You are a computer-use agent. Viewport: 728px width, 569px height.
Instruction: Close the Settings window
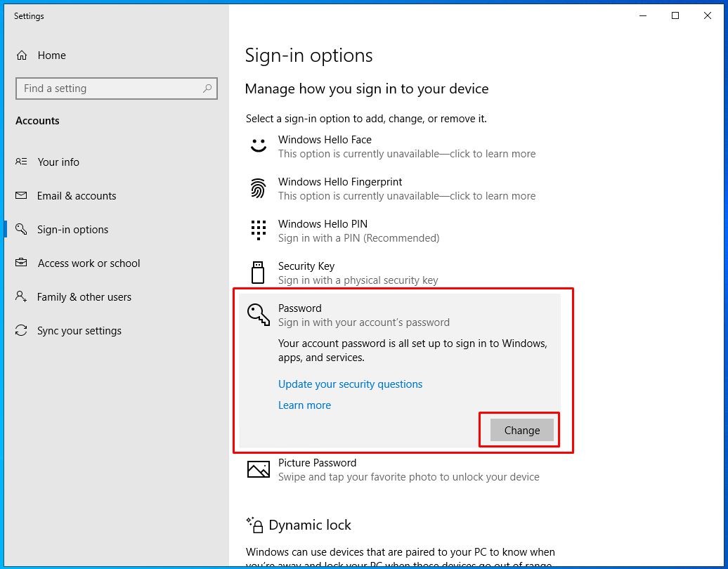pyautogui.click(x=707, y=15)
